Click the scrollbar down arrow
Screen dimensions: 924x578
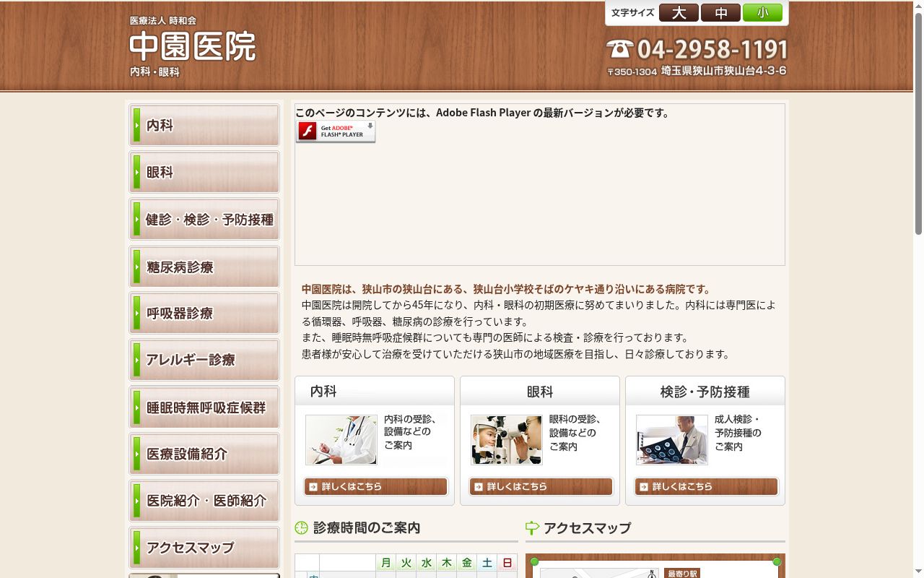pyautogui.click(x=918, y=573)
